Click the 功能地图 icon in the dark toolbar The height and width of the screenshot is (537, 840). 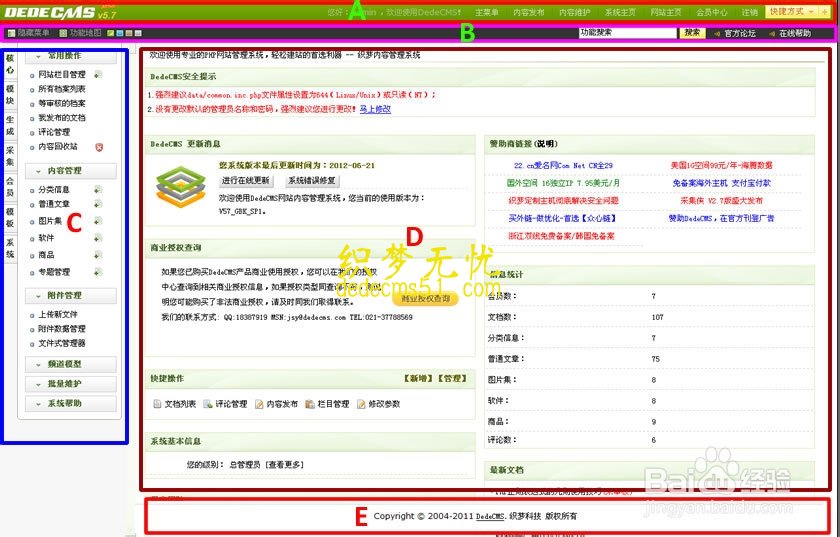(63, 33)
